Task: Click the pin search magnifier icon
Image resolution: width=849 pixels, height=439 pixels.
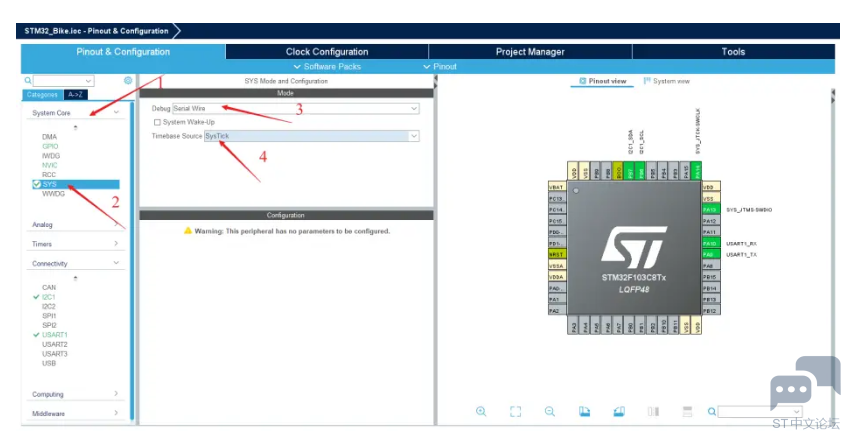Action: click(x=711, y=412)
